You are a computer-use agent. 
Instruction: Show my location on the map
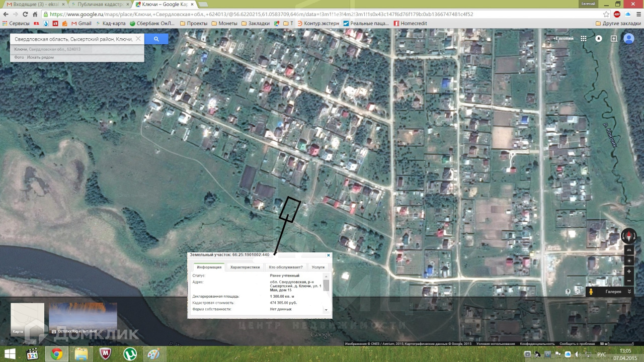click(629, 261)
